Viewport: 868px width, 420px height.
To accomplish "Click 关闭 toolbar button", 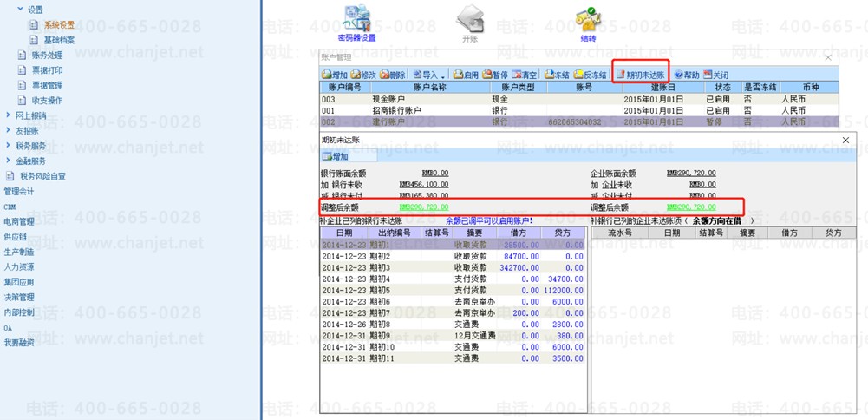I will (x=715, y=75).
